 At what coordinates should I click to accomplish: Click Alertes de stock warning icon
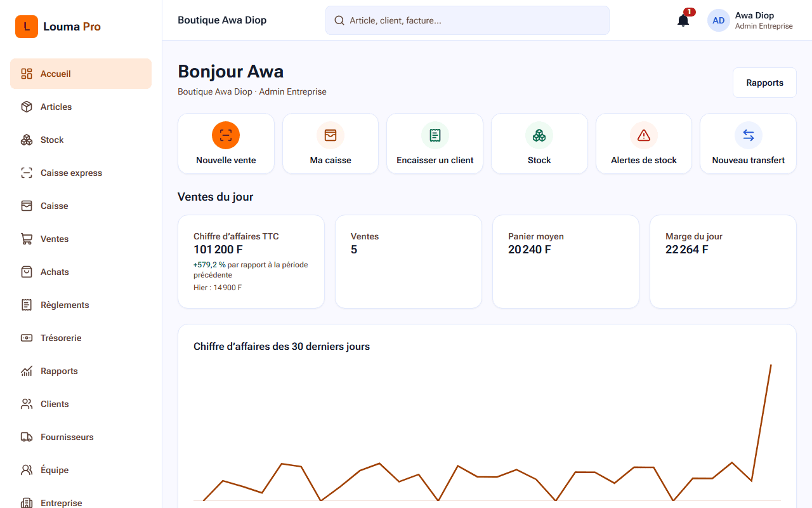pos(644,135)
